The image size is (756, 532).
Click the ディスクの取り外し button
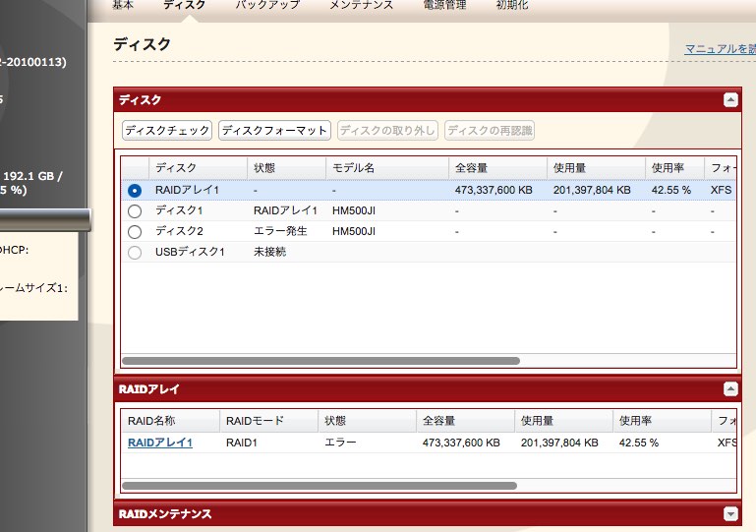pyautogui.click(x=387, y=130)
